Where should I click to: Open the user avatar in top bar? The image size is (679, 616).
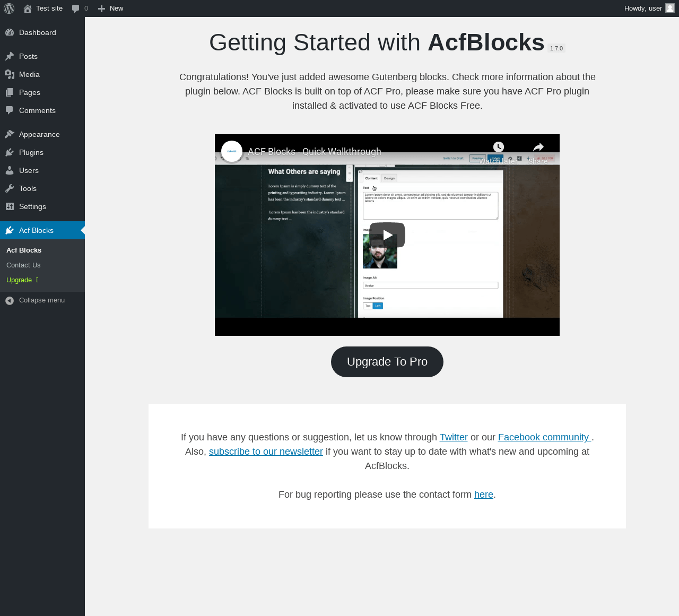670,8
